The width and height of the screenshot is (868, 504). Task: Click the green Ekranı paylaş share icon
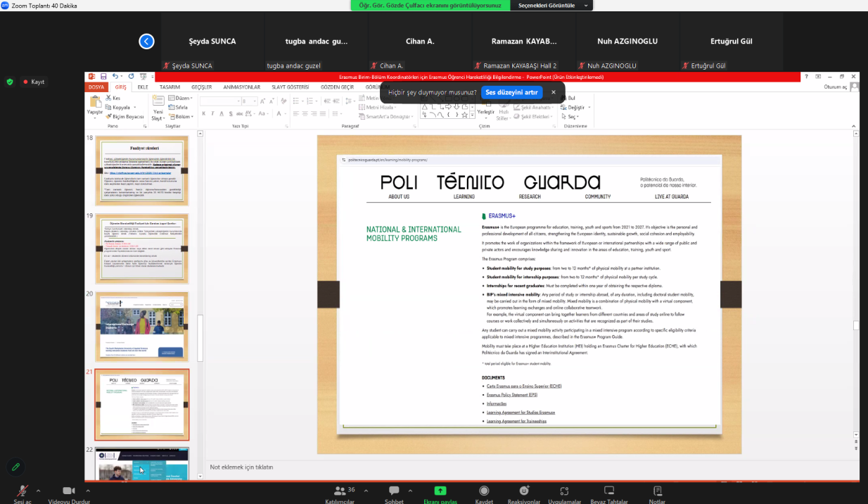[440, 491]
